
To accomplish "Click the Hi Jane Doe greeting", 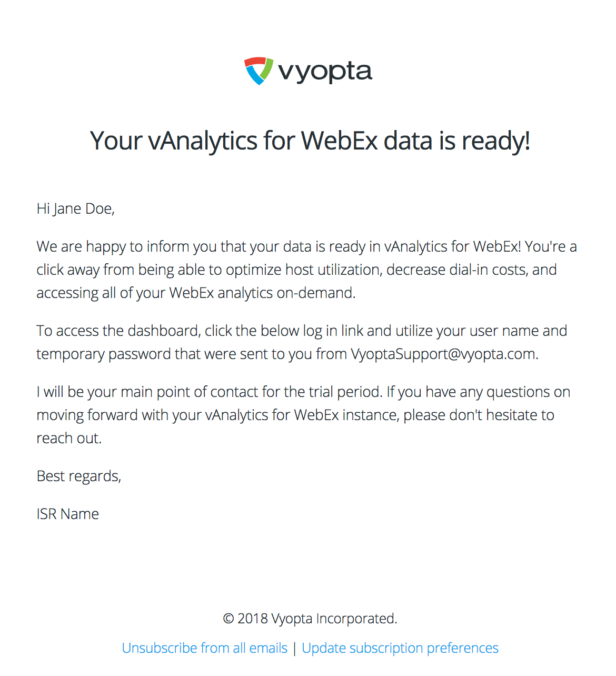I will click(76, 209).
